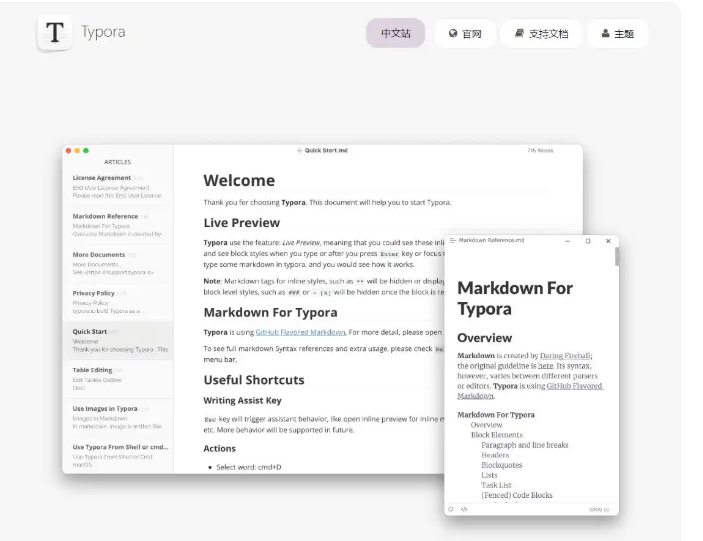703x541 pixels.
Task: Open the 官网 official site button
Action: [x=465, y=34]
